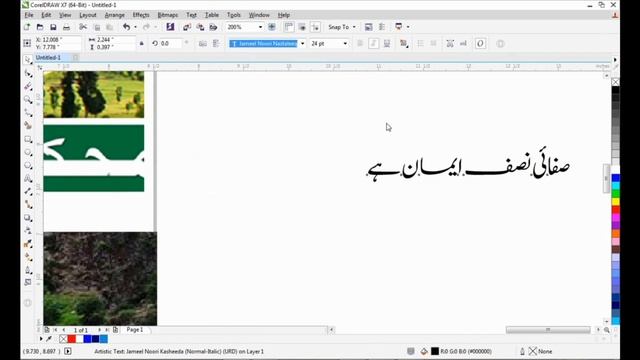640x360 pixels.
Task: Select the Ellipse tool
Action: click(x=28, y=152)
